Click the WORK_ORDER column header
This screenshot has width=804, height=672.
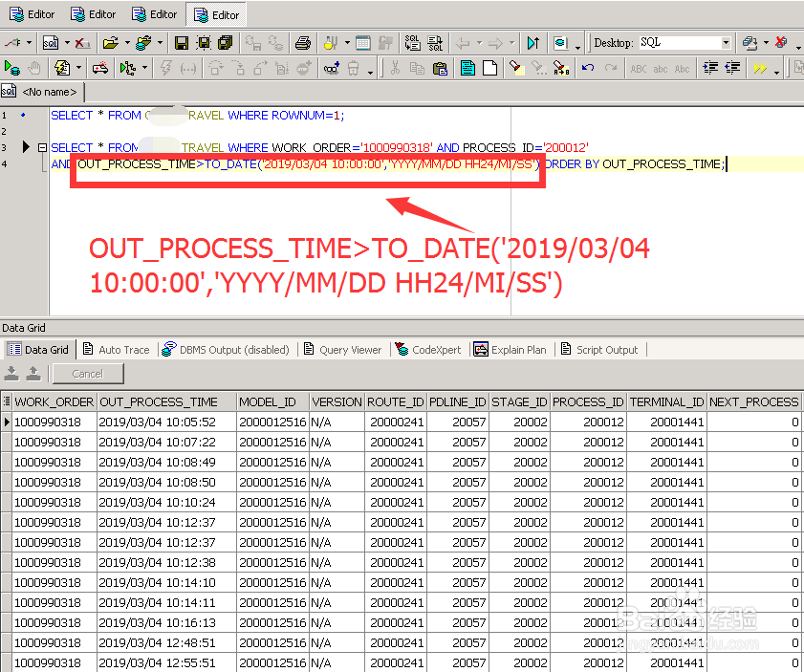click(54, 401)
